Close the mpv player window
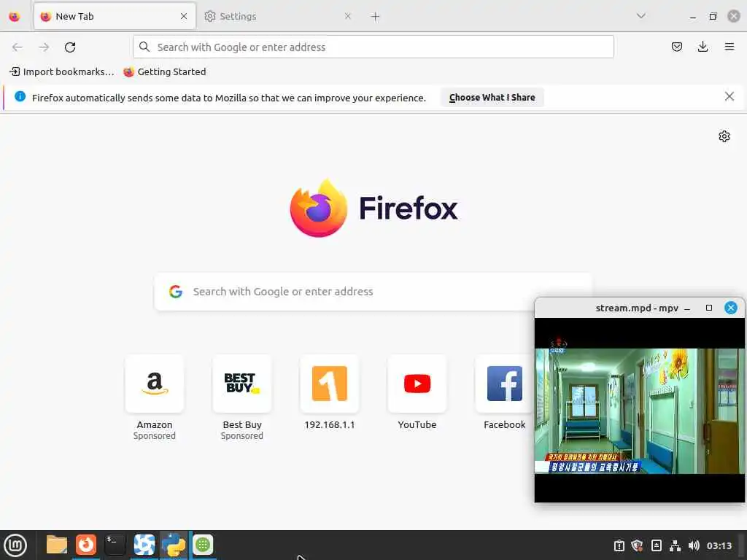The height and width of the screenshot is (560, 747). point(731,308)
